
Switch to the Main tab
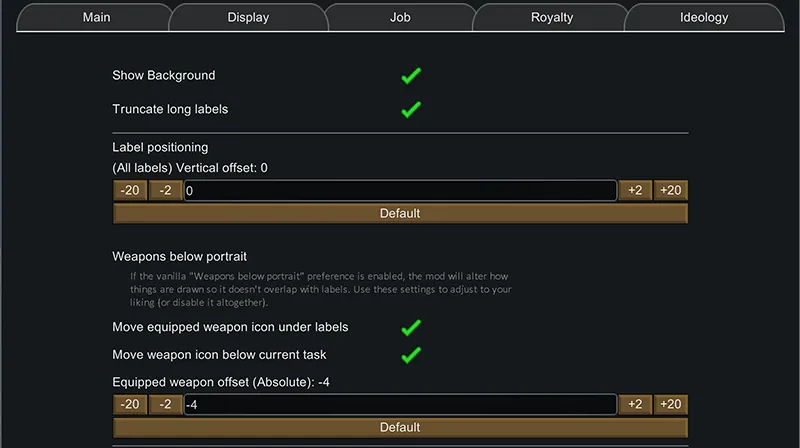(x=97, y=17)
